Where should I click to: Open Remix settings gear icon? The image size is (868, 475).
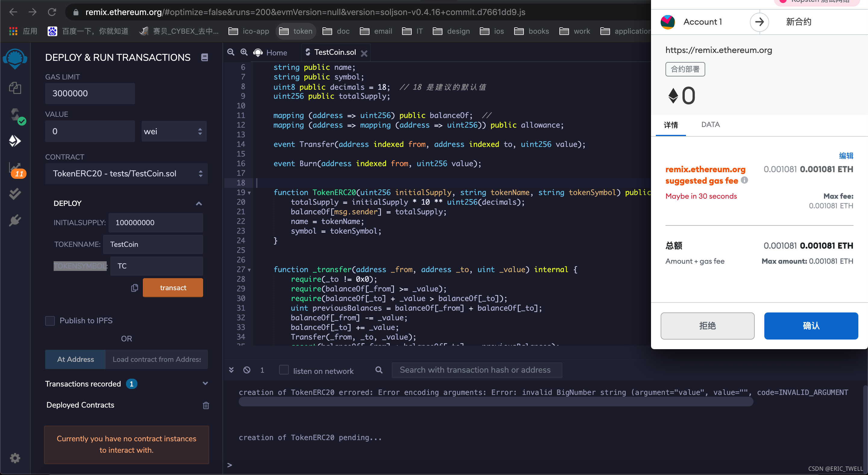[15, 458]
